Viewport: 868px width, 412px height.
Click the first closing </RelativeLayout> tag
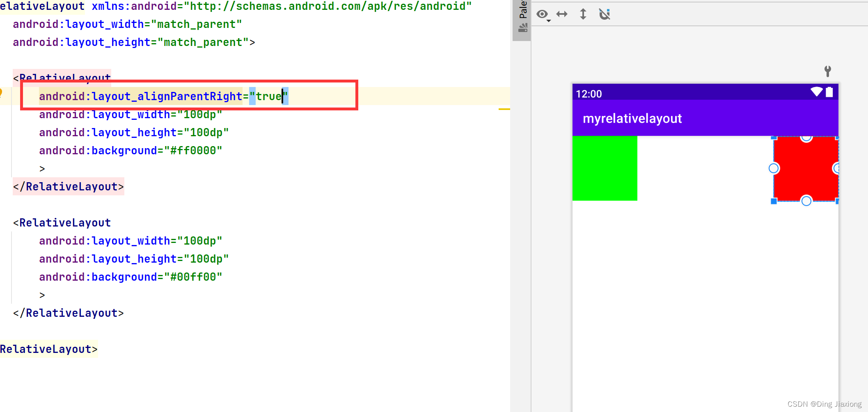point(69,187)
